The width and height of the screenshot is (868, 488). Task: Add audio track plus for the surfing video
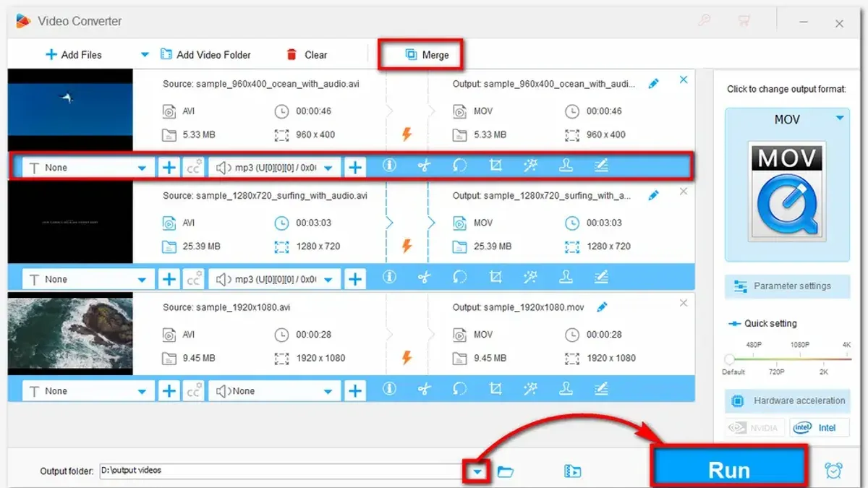pyautogui.click(x=354, y=279)
